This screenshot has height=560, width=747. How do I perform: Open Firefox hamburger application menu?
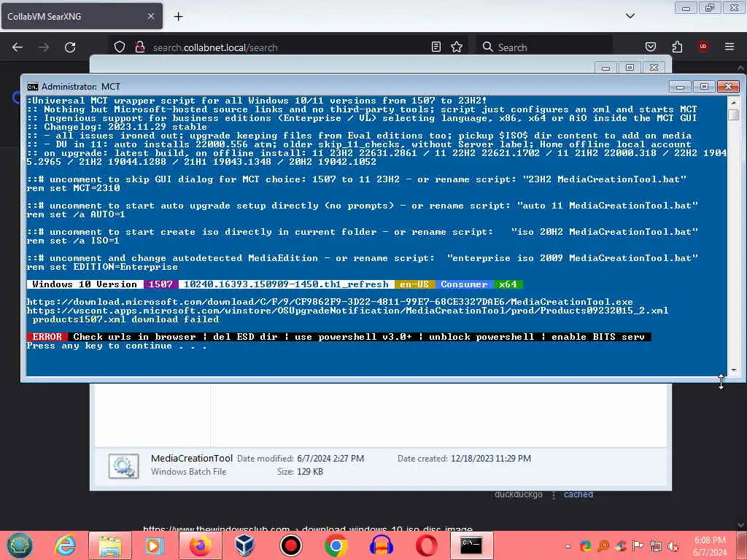click(729, 47)
